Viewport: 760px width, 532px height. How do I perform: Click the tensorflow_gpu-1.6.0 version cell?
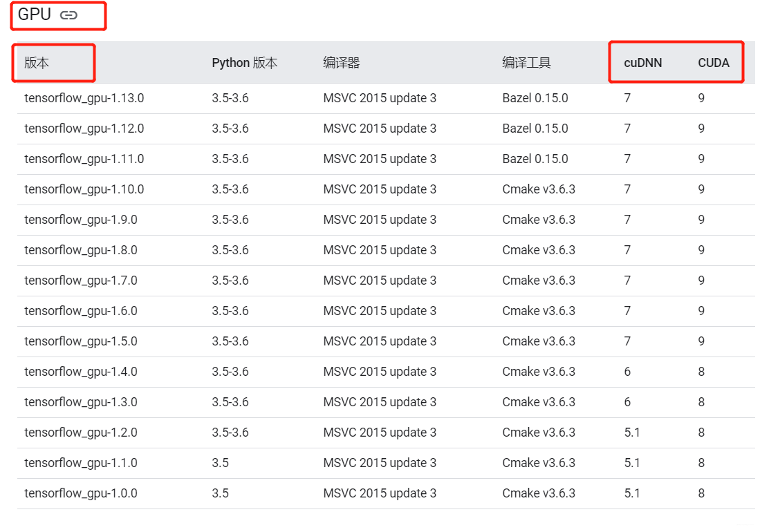pyautogui.click(x=81, y=312)
